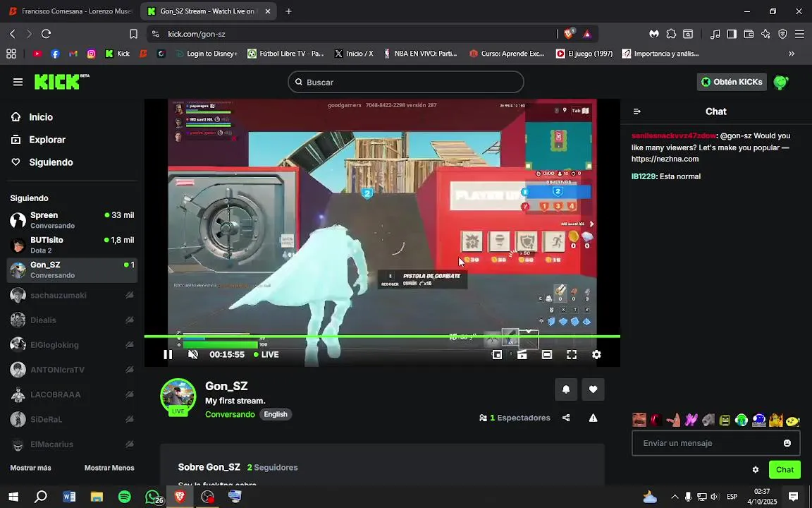Click Conversando category link
812x508 pixels.
pyautogui.click(x=230, y=414)
